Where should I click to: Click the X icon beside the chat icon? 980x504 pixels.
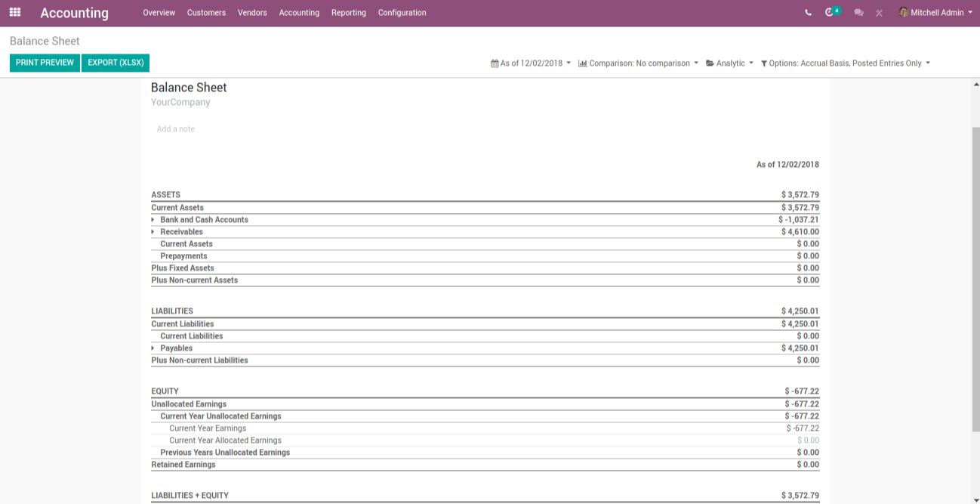pos(879,13)
